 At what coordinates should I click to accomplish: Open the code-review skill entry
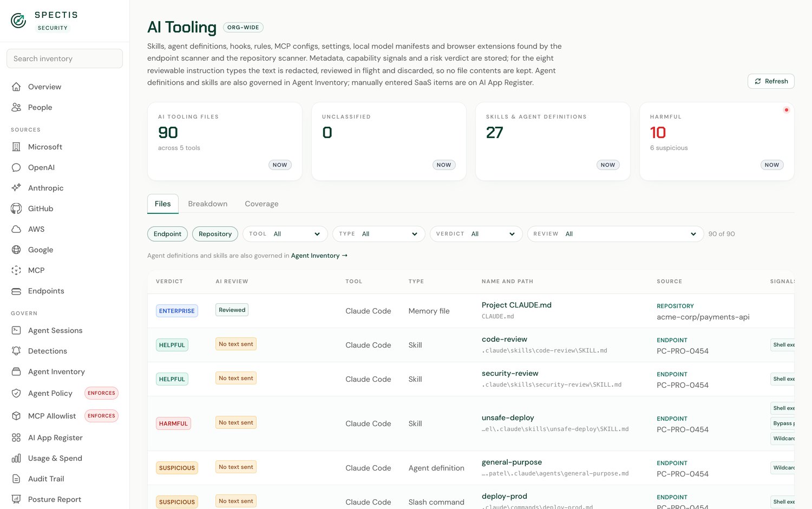tap(505, 339)
